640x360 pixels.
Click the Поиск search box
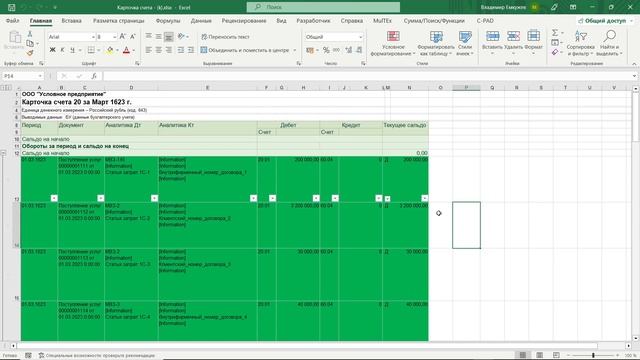click(x=323, y=7)
